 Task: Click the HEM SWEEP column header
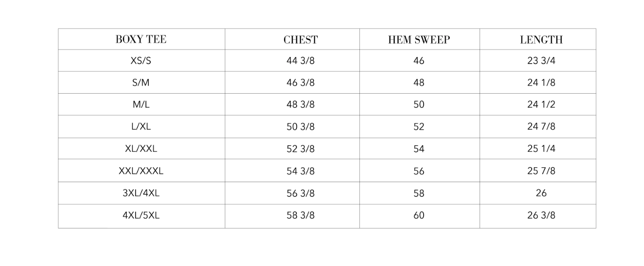[x=419, y=40]
